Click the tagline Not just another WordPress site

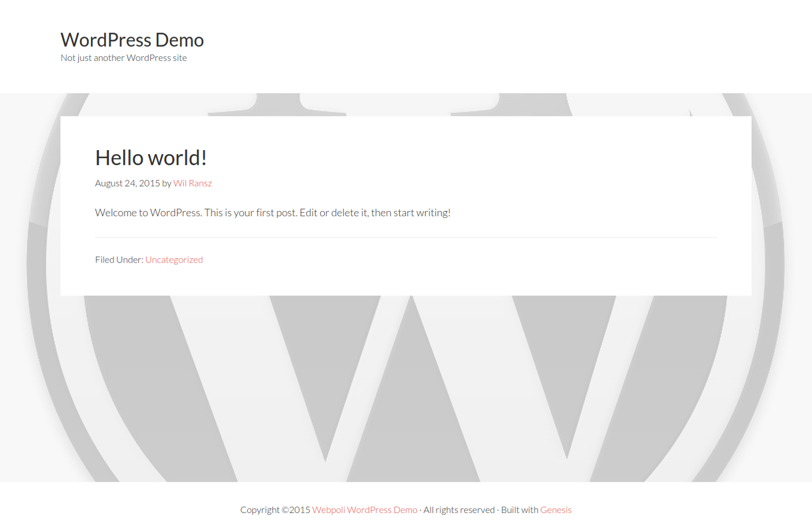tap(124, 58)
